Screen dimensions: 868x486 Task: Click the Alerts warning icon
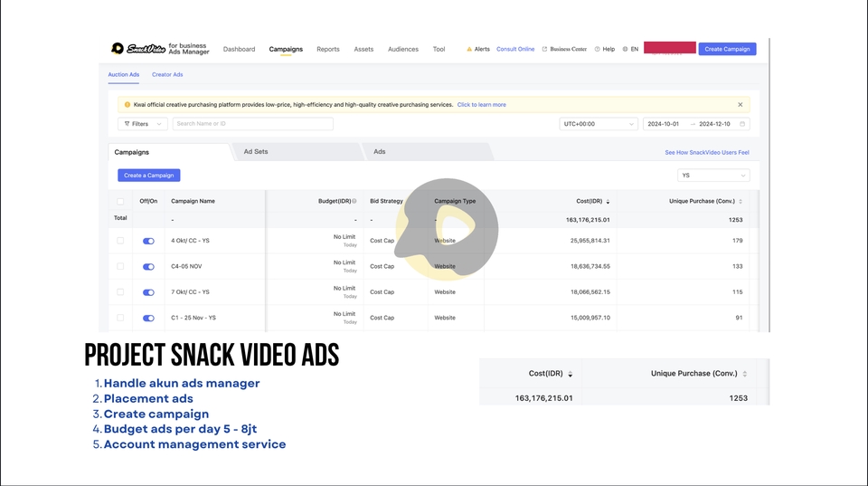[x=469, y=49]
